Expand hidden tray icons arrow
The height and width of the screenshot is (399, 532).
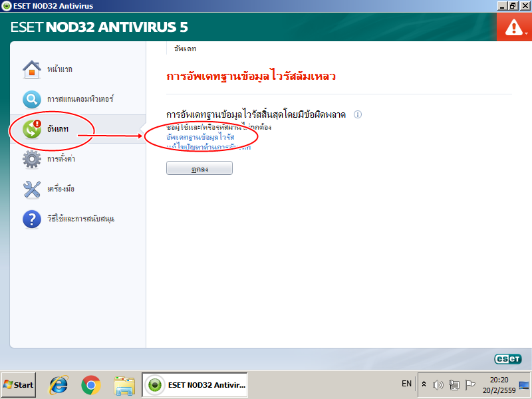click(424, 384)
